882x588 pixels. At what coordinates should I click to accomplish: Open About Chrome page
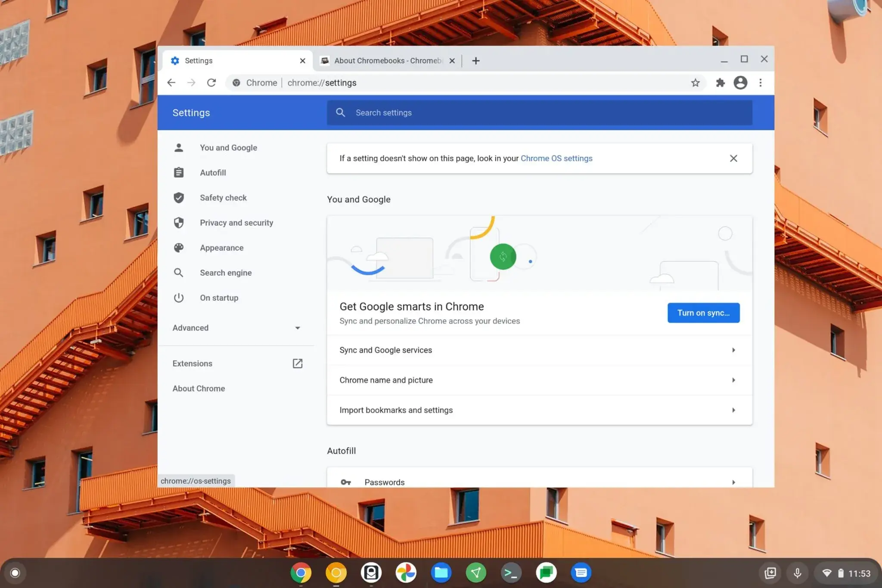pos(199,389)
